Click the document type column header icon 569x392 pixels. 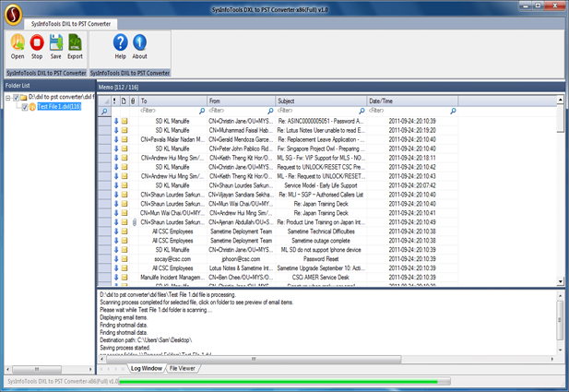click(124, 101)
